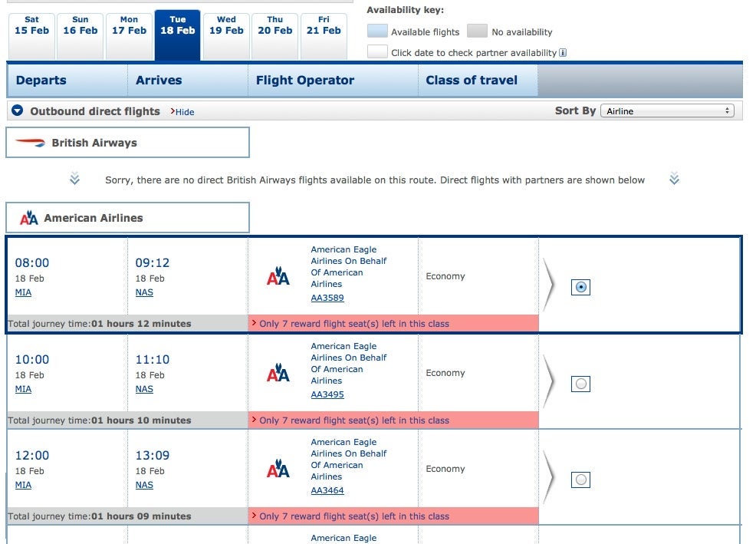
Task: Select the 12:00 flight radio button
Action: click(580, 480)
